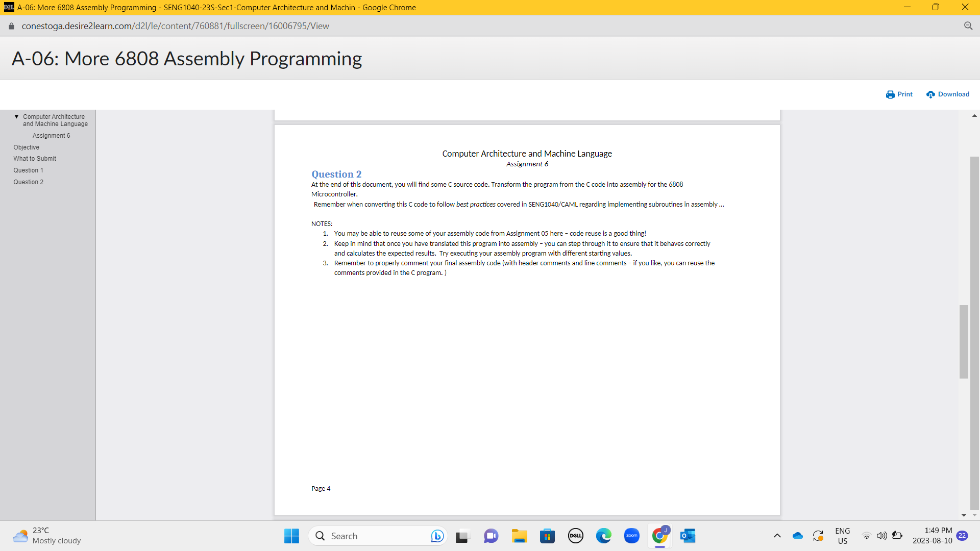Launch Zoom from the taskbar
The image size is (980, 551).
pyautogui.click(x=631, y=536)
